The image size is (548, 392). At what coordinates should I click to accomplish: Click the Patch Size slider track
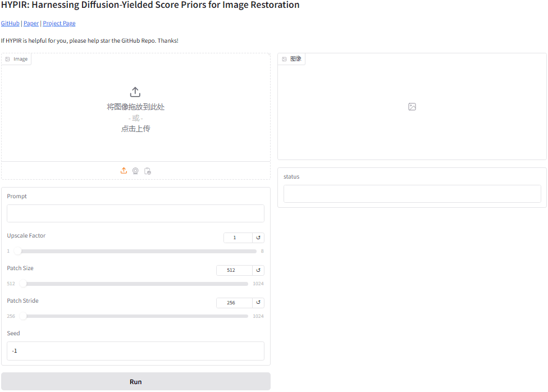point(135,284)
